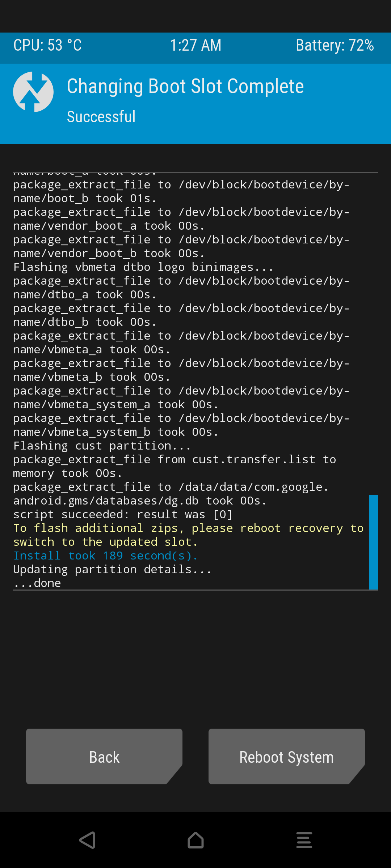Tap the ...done log line

click(x=37, y=583)
